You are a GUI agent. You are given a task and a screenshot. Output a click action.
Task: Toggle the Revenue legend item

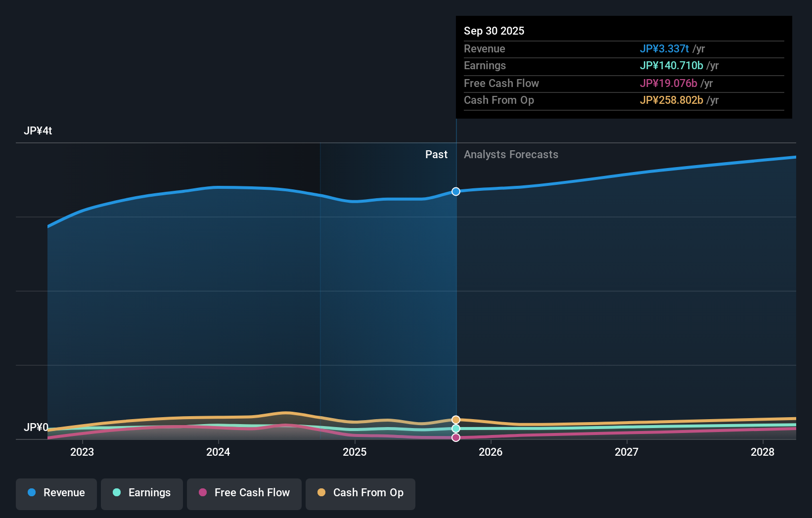pos(56,493)
